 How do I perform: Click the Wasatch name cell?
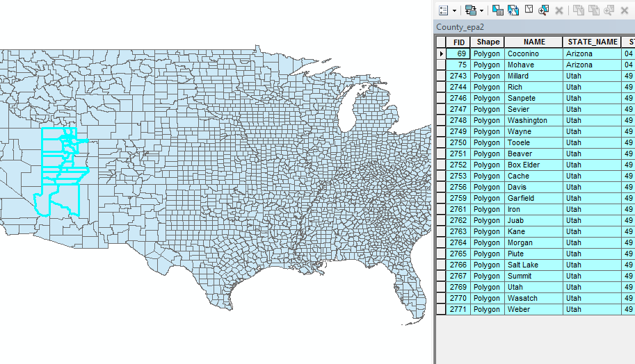(x=533, y=298)
